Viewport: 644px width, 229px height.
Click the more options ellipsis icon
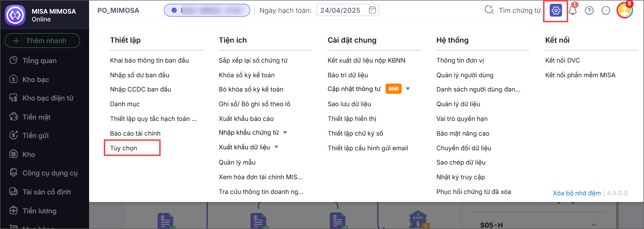[x=606, y=10]
